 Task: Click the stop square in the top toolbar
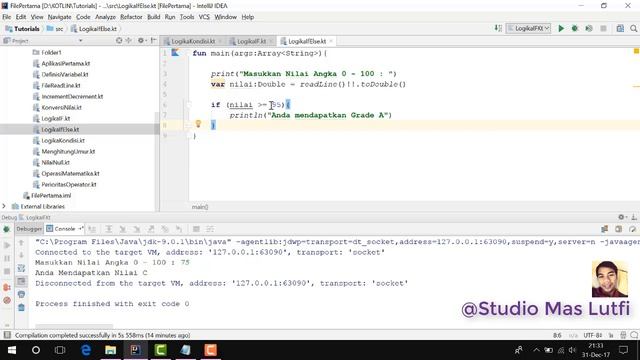pos(603,29)
